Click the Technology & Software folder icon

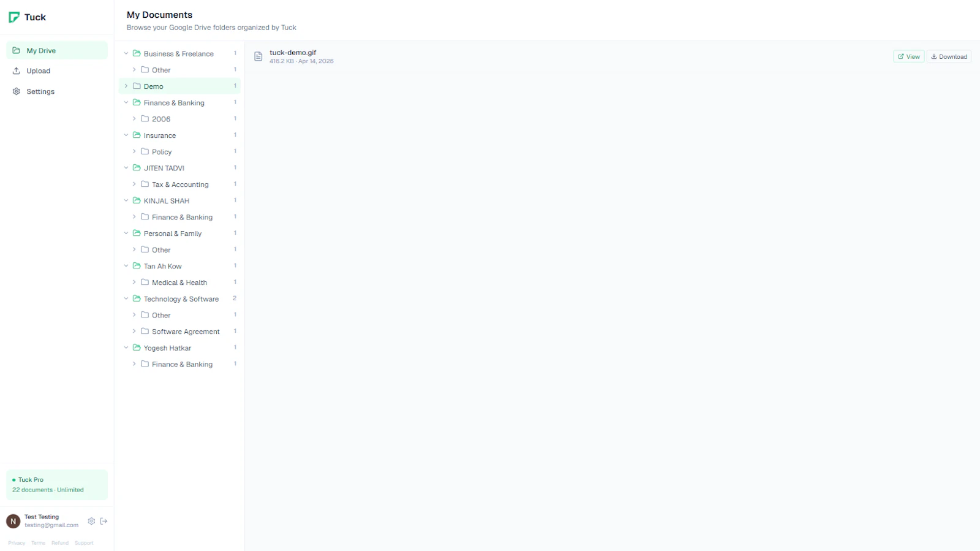(x=137, y=298)
